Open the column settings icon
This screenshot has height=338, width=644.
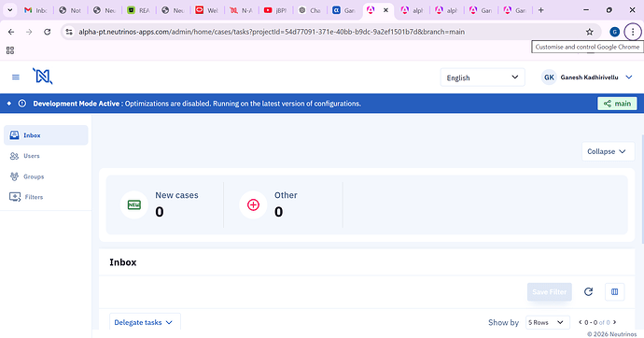click(614, 292)
